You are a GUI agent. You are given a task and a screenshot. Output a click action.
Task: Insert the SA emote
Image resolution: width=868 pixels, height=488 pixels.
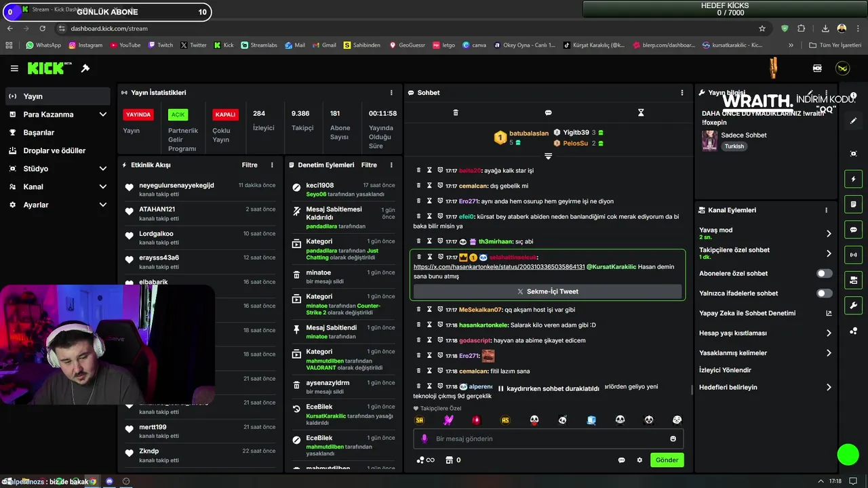[x=420, y=420]
